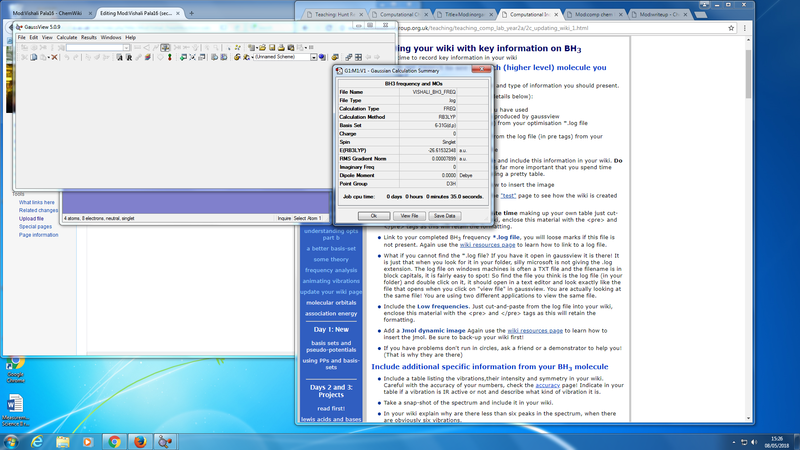The height and width of the screenshot is (450, 800).
Task: Switch to 'Mod:comp chem' Chrome tab
Action: (x=594, y=14)
